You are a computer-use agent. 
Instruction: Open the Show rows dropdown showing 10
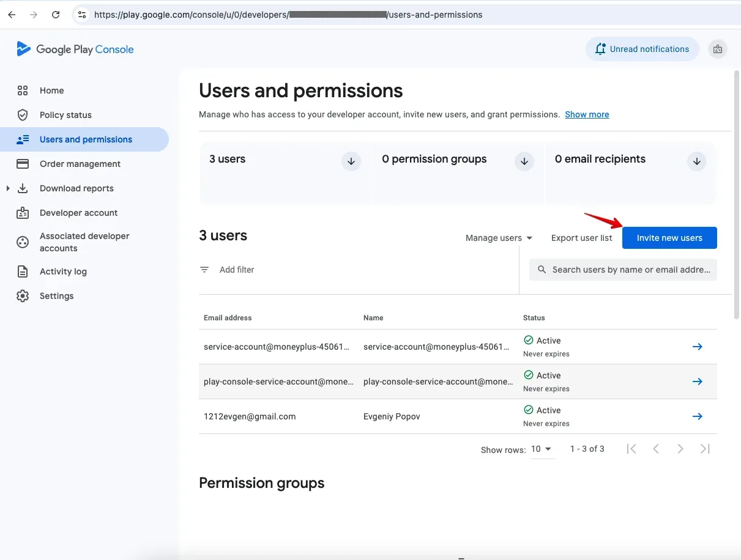coord(542,449)
